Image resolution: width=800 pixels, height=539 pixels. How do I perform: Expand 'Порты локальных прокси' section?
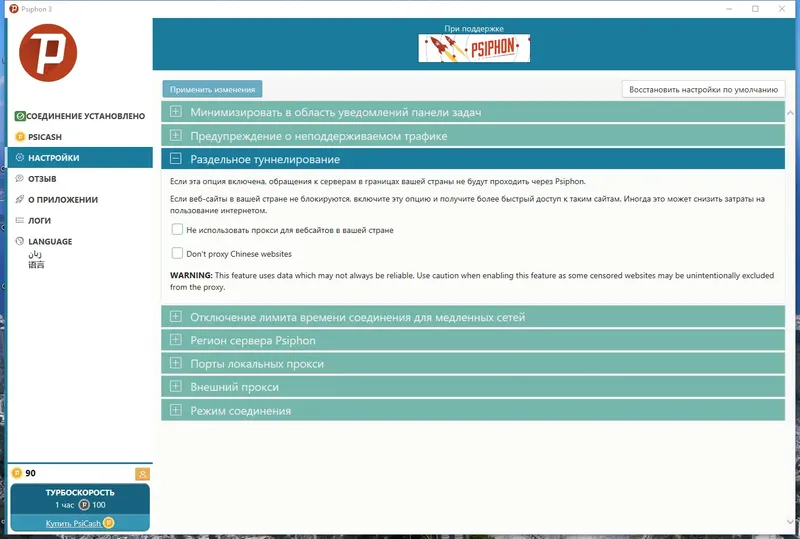coord(472,364)
